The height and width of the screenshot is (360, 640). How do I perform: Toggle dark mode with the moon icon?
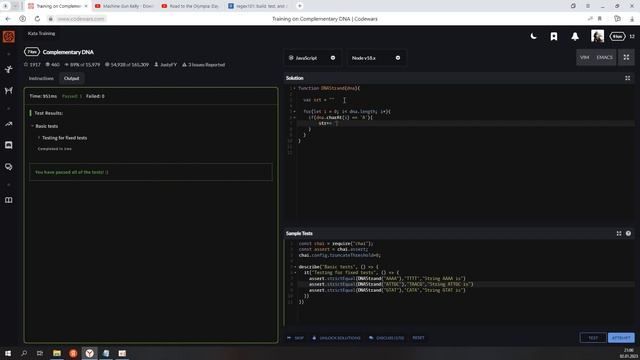coord(533,36)
